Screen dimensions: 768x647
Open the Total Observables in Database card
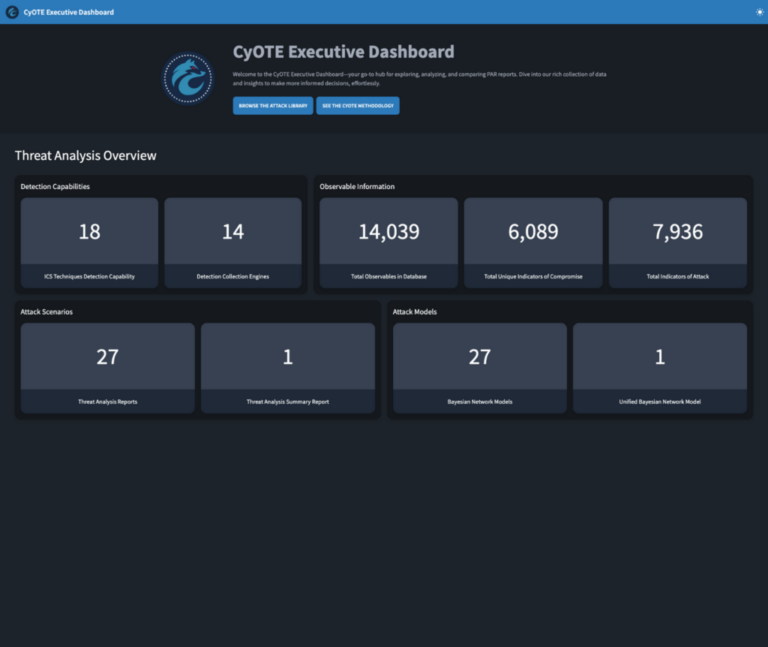(x=389, y=242)
